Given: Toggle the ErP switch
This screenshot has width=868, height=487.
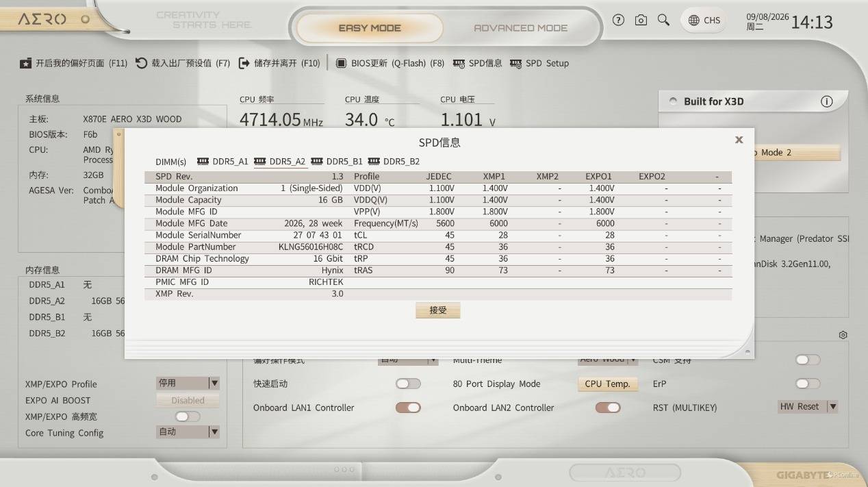Looking at the screenshot, I should pyautogui.click(x=808, y=384).
